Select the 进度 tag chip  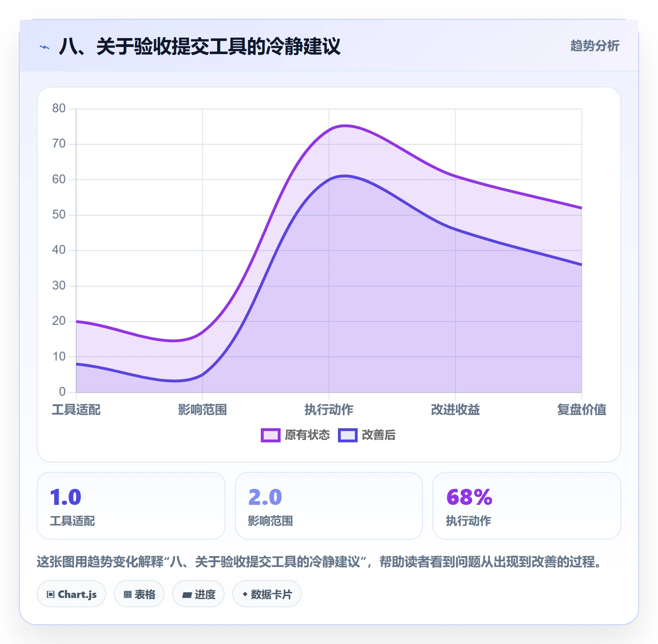click(198, 594)
